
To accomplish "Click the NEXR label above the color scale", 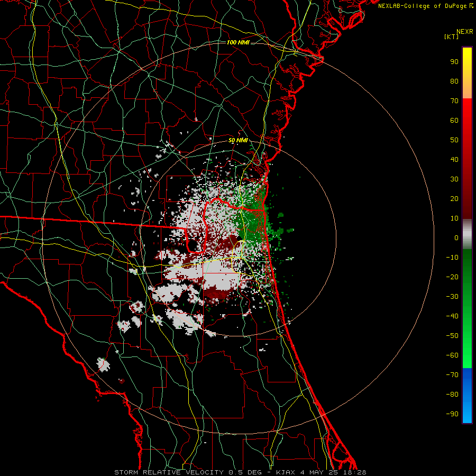I will [465, 32].
